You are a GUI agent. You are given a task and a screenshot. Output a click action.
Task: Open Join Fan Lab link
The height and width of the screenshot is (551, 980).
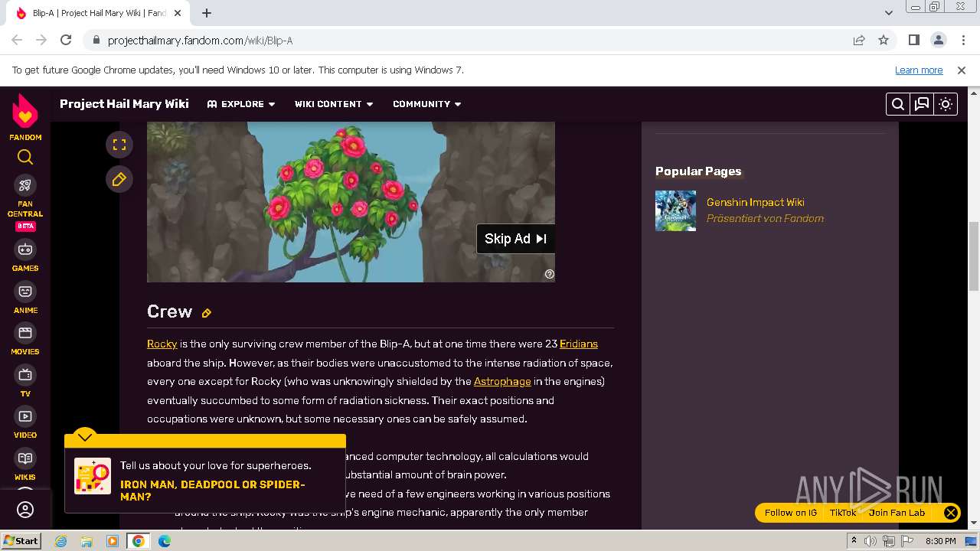click(x=897, y=513)
